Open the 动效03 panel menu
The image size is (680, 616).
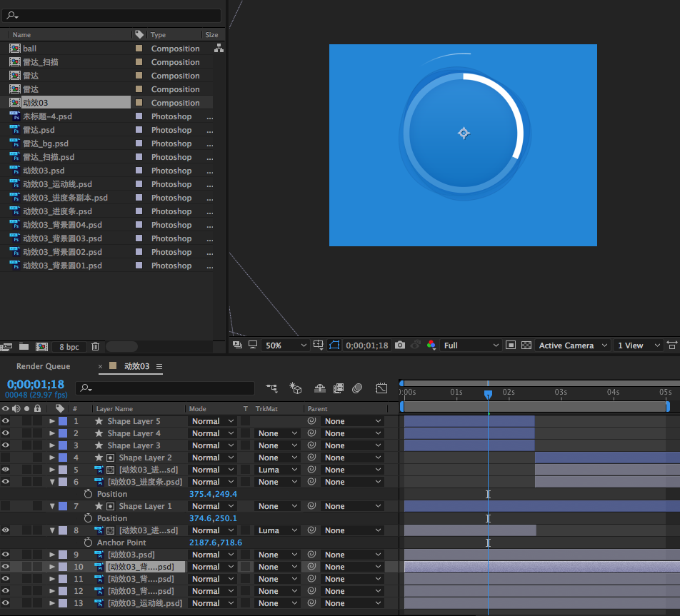159,366
